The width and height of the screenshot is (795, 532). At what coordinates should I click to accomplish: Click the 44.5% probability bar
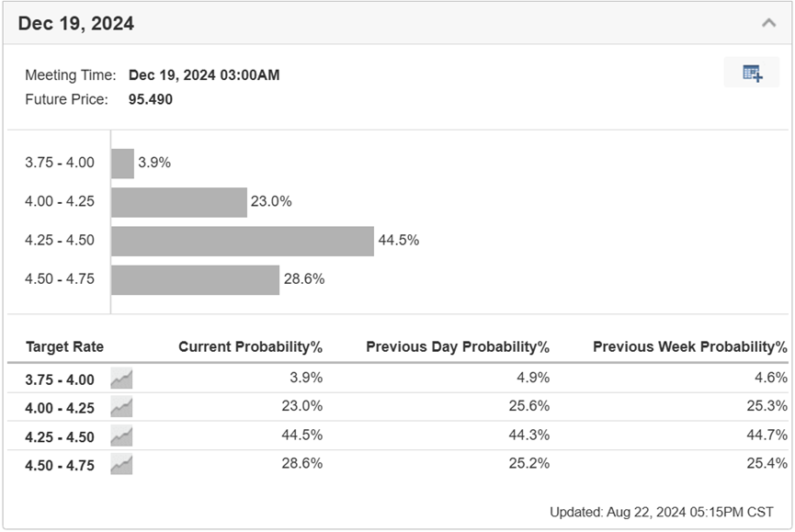243,241
